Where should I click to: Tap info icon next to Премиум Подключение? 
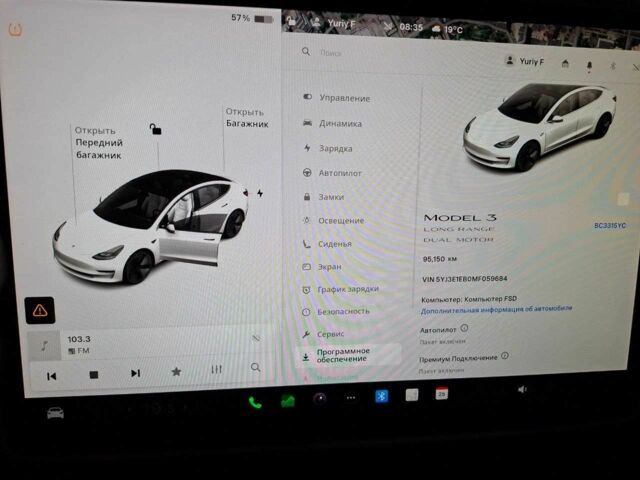point(505,356)
